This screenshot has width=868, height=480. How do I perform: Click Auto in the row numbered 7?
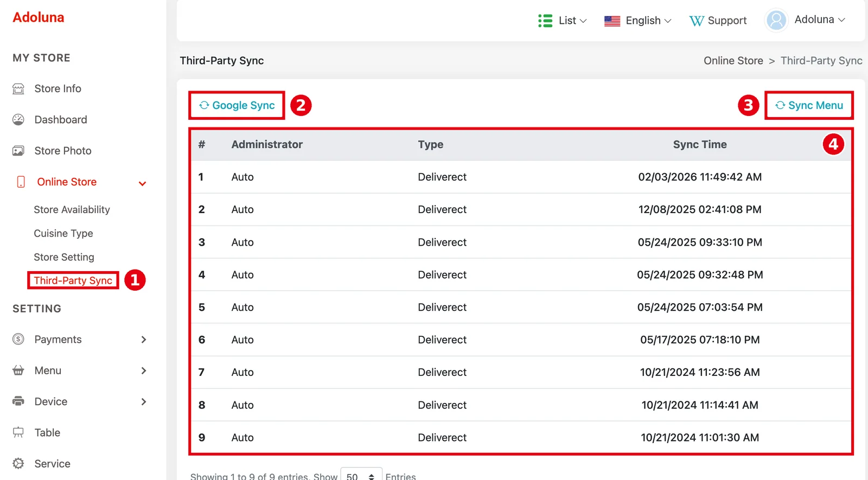pos(242,373)
